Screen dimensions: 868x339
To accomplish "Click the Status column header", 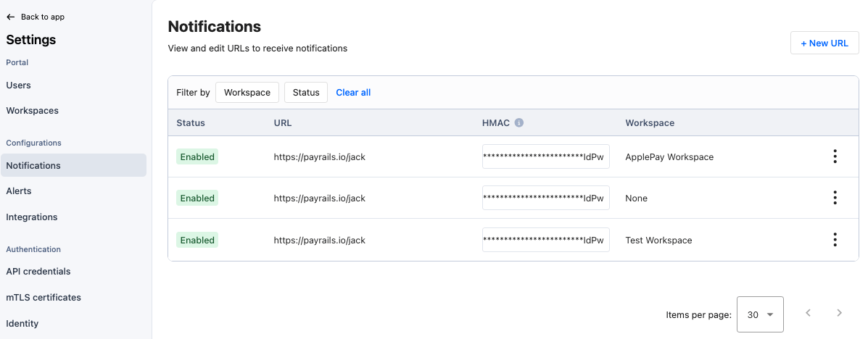I will pyautogui.click(x=191, y=122).
